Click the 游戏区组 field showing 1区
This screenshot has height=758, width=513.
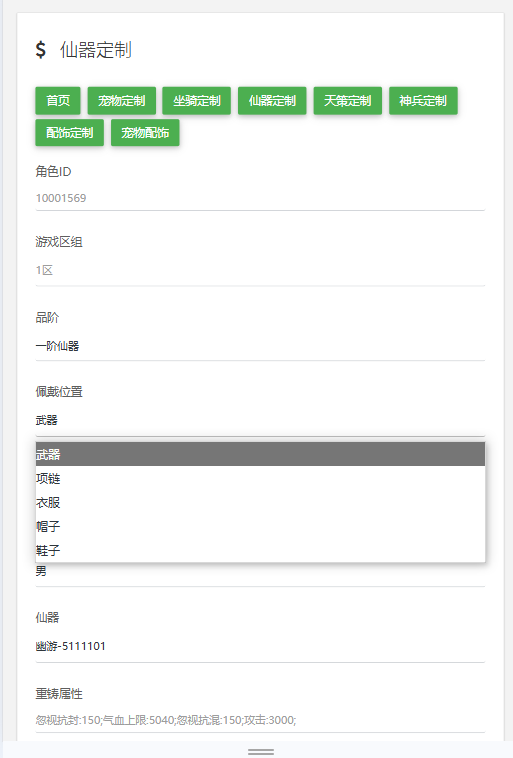tap(260, 270)
